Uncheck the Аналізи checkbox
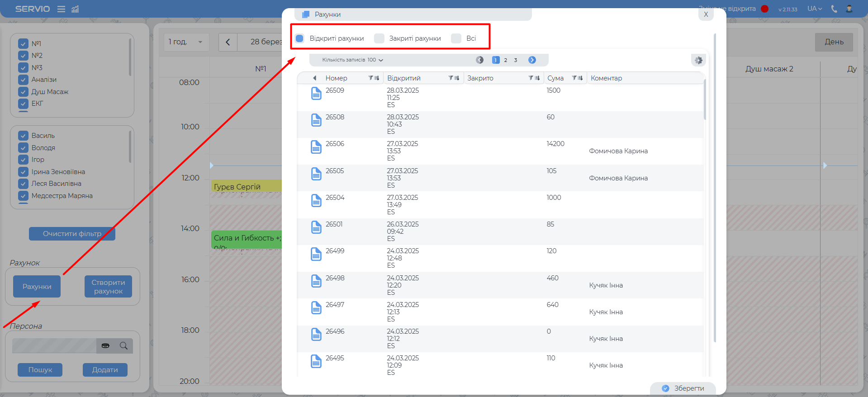This screenshot has width=868, height=397. [24, 80]
